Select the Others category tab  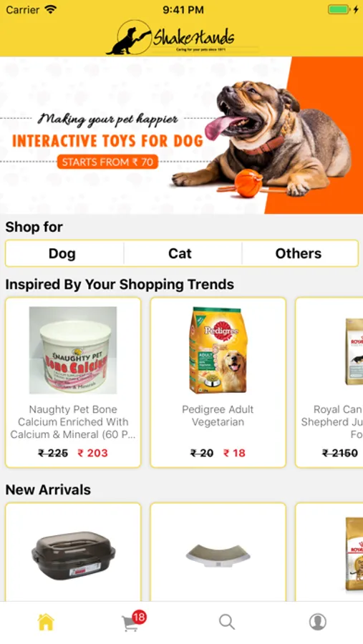pos(299,253)
